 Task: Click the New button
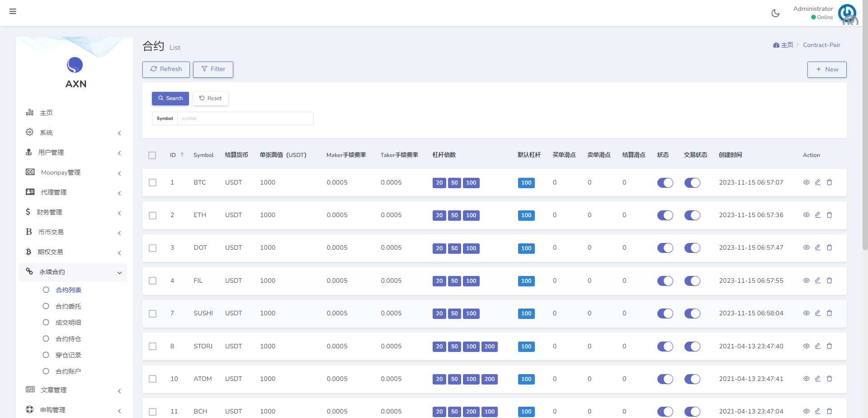826,70
